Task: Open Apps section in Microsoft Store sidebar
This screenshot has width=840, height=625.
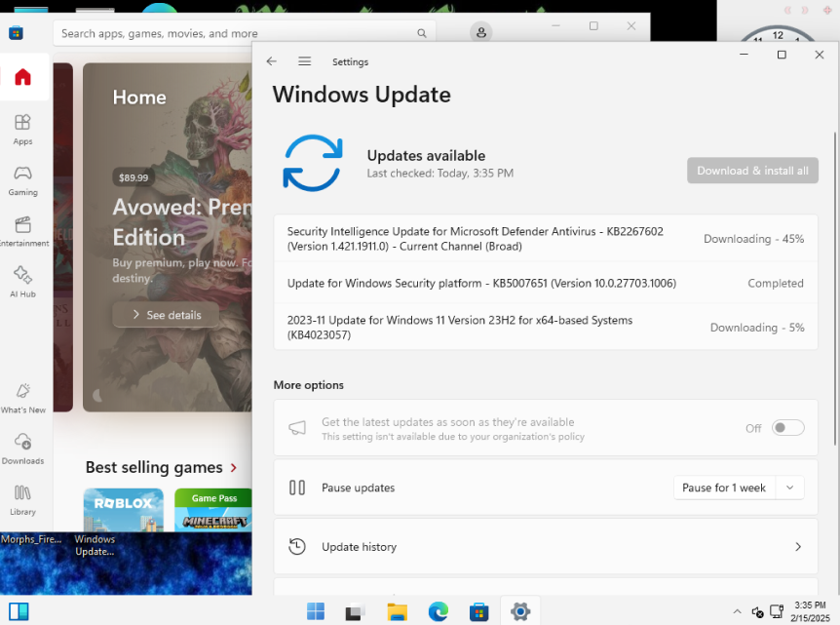Action: click(22, 130)
